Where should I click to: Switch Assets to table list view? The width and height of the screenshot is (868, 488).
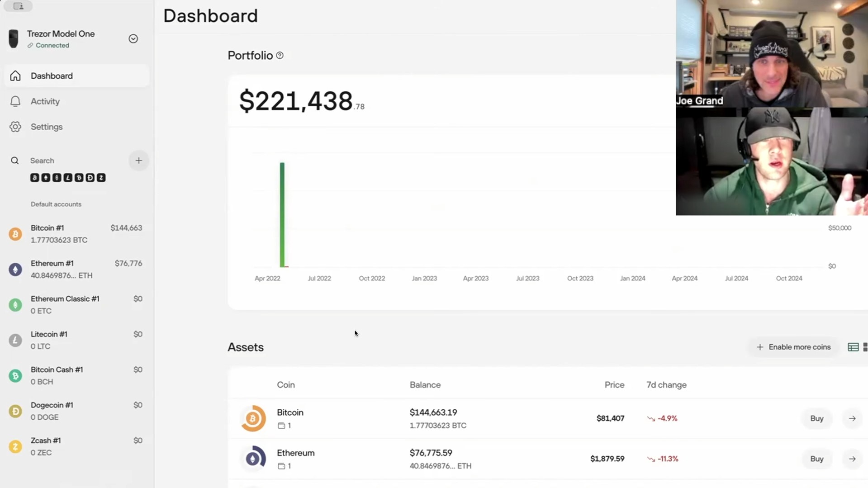(853, 347)
